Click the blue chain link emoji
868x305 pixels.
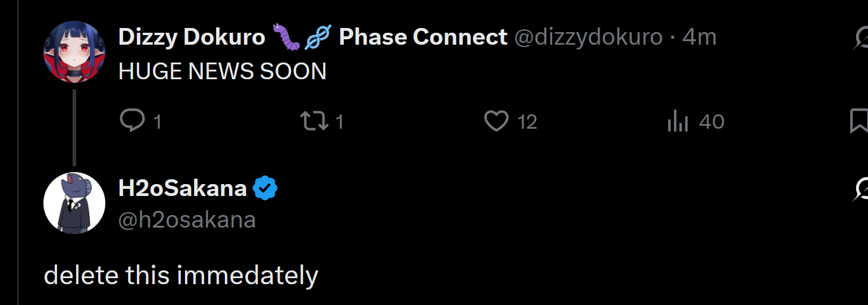318,38
